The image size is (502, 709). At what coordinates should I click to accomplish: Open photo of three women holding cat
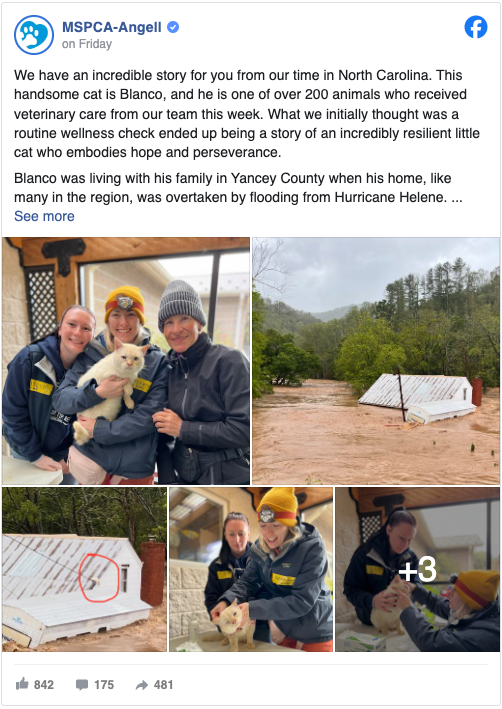tap(126, 361)
